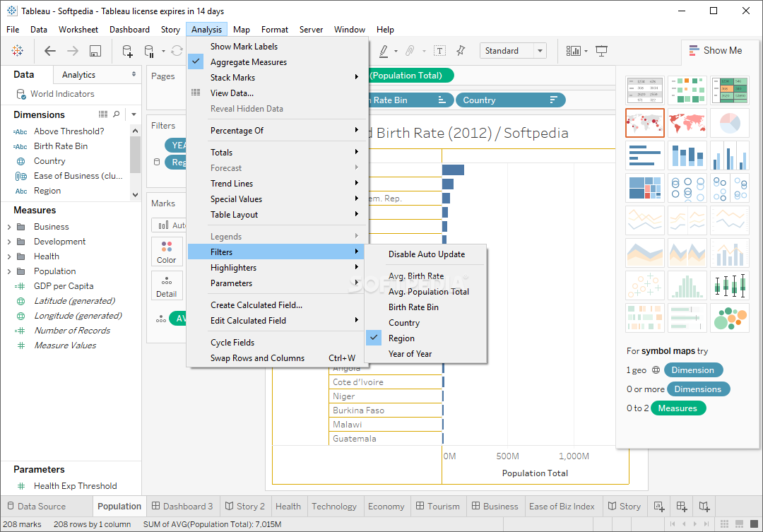Image resolution: width=763 pixels, height=532 pixels.
Task: Click View Data menu entry
Action: [x=278, y=93]
